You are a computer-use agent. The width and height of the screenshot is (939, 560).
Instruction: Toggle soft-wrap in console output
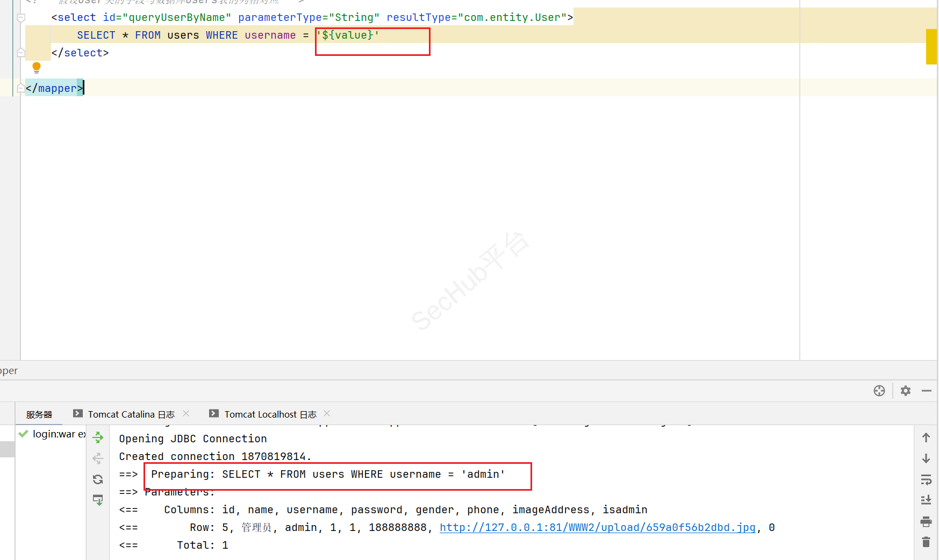926,479
